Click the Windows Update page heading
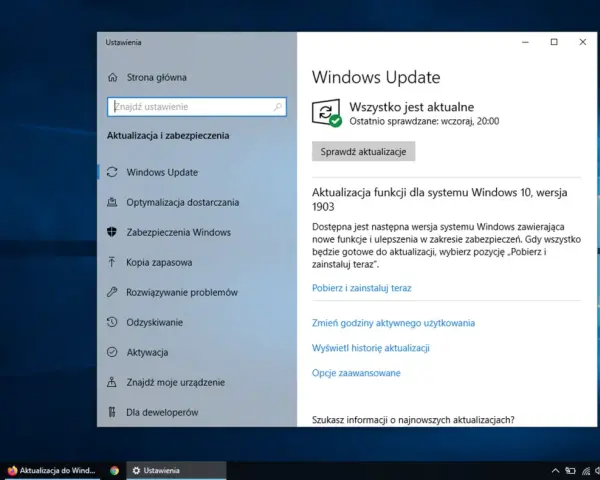The height and width of the screenshot is (480, 600). coord(376,77)
